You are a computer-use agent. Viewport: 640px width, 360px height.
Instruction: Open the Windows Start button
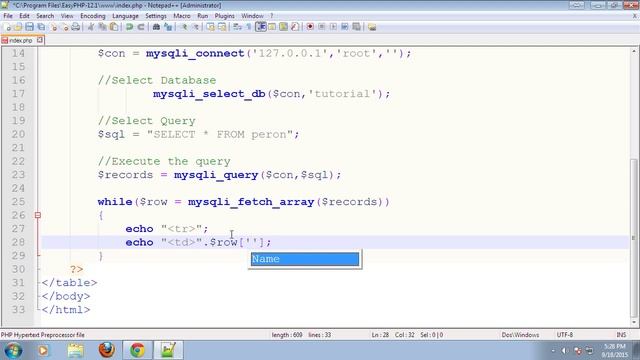coord(13,350)
